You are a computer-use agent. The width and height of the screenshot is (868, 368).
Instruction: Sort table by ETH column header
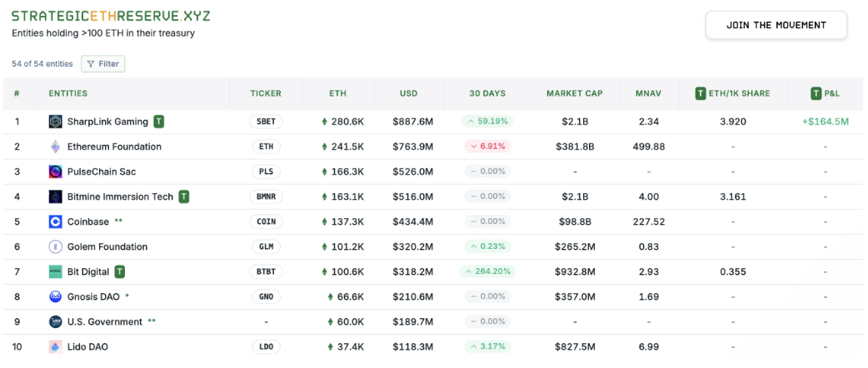click(337, 93)
